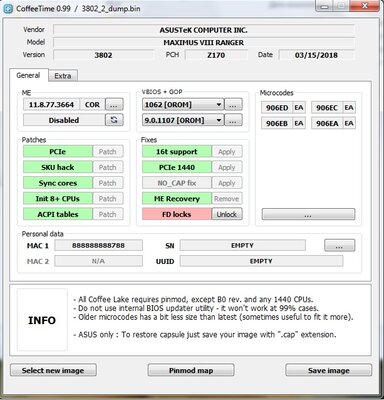This screenshot has height=400, width=384.
Task: Switch to the General tab
Action: coord(28,75)
